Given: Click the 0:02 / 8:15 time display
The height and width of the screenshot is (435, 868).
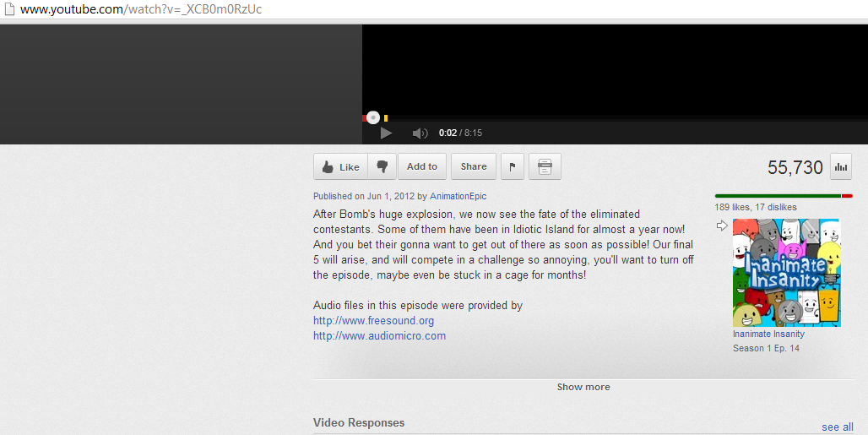Looking at the screenshot, I should pos(460,133).
